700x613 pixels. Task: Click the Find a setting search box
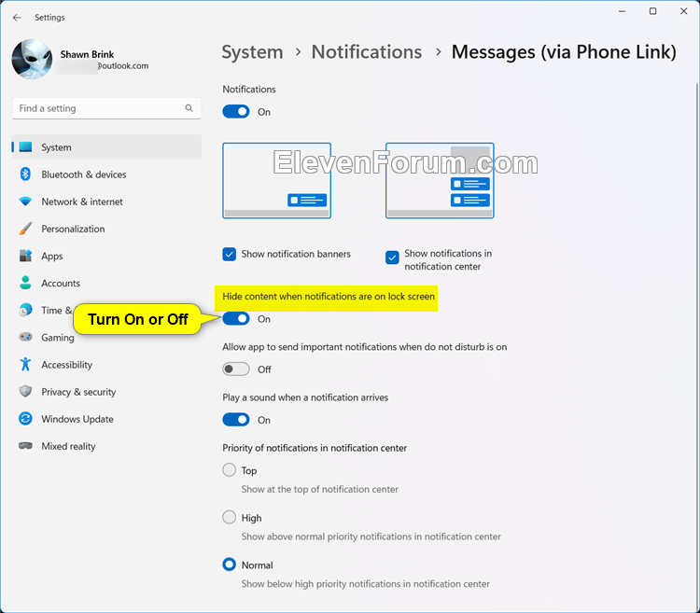click(106, 108)
